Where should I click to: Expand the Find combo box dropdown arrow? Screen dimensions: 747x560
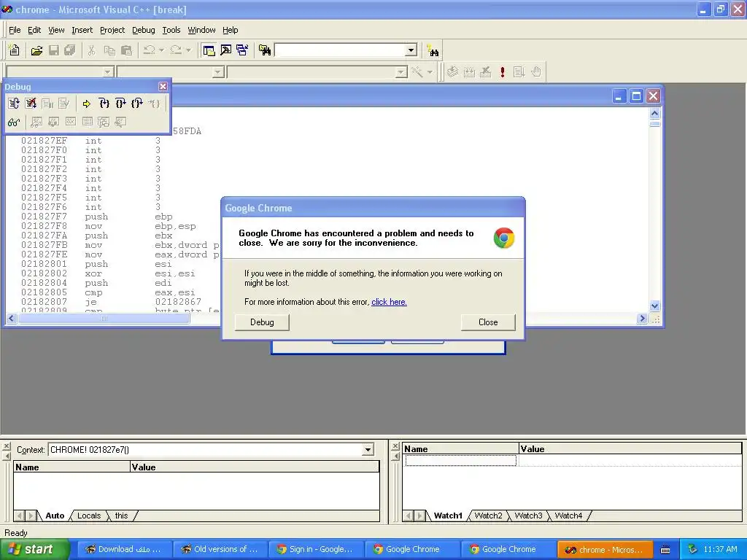click(411, 50)
